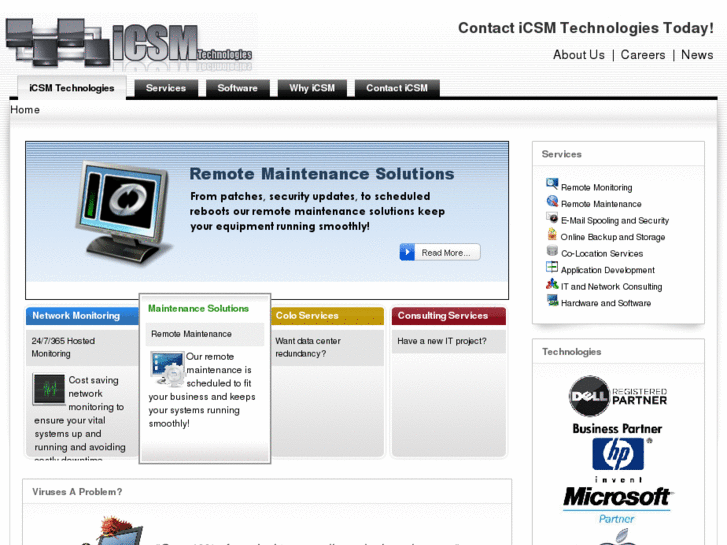Click the 'Viruses A Problem?' heading
Viewport: 727px width, 545px height.
coord(77,492)
